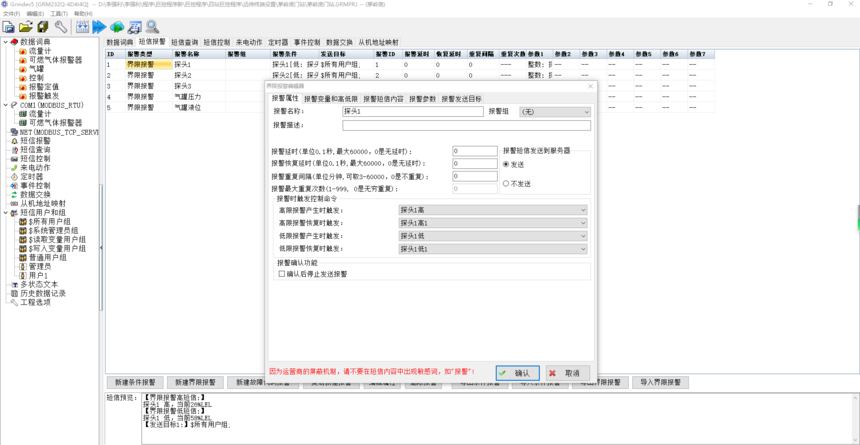The width and height of the screenshot is (860, 445).
Task: Click the compile toolbar icon beside the wrench
Action: tap(82, 26)
